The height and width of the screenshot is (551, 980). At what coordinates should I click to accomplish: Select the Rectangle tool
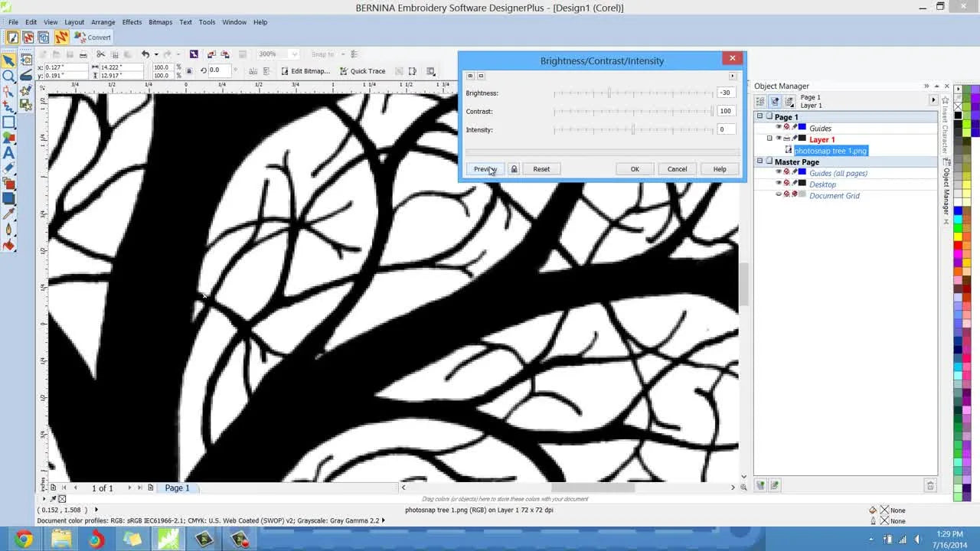pyautogui.click(x=8, y=122)
